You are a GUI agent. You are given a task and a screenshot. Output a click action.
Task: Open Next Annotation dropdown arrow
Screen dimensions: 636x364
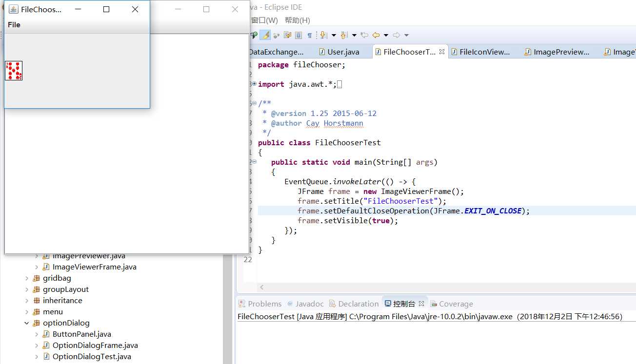click(334, 35)
